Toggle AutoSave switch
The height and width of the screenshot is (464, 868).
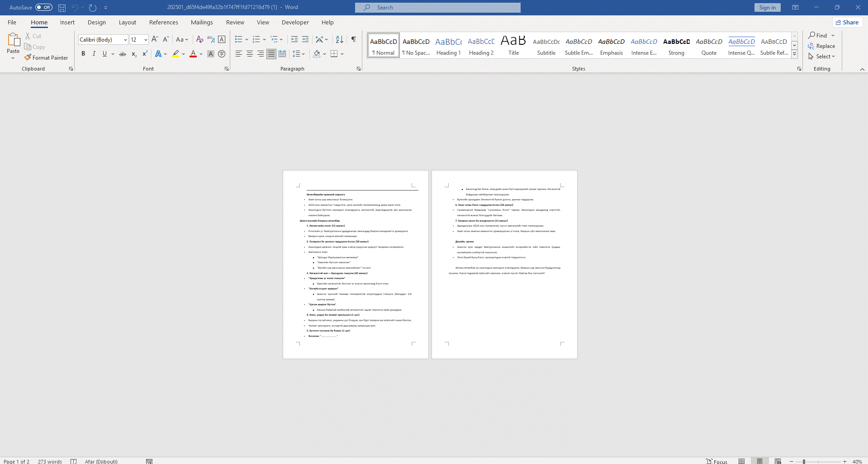(44, 8)
